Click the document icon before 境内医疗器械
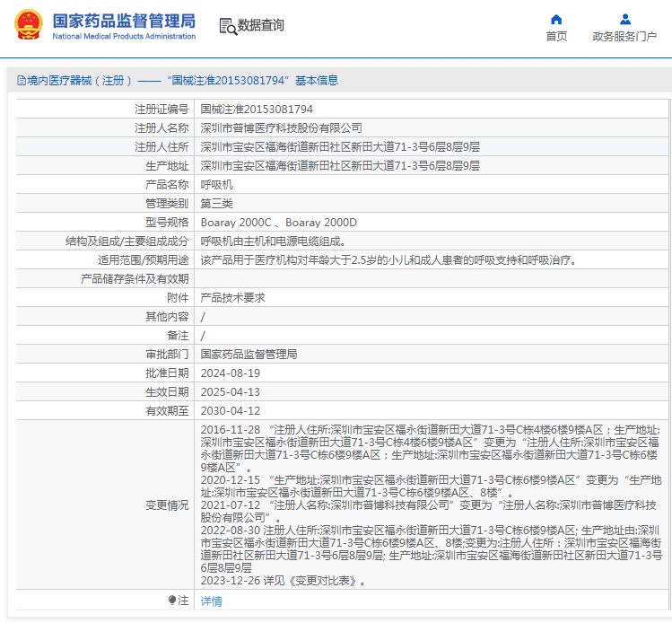The image size is (672, 623). (20, 81)
